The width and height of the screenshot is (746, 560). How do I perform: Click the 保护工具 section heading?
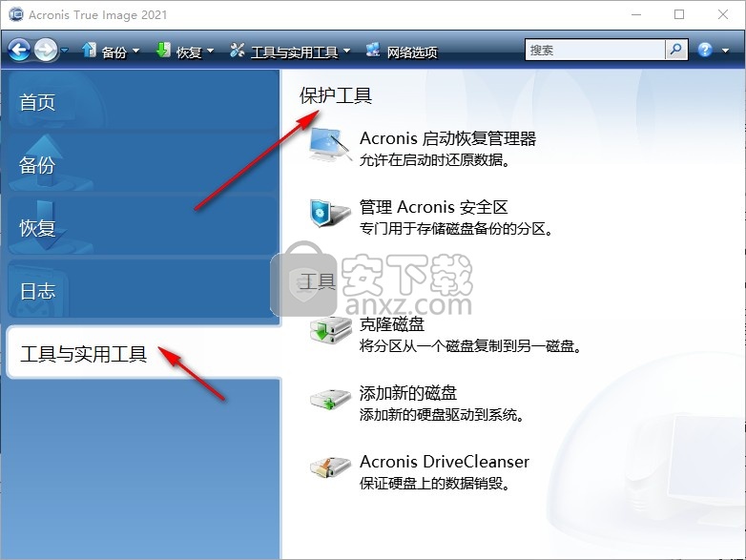point(336,95)
